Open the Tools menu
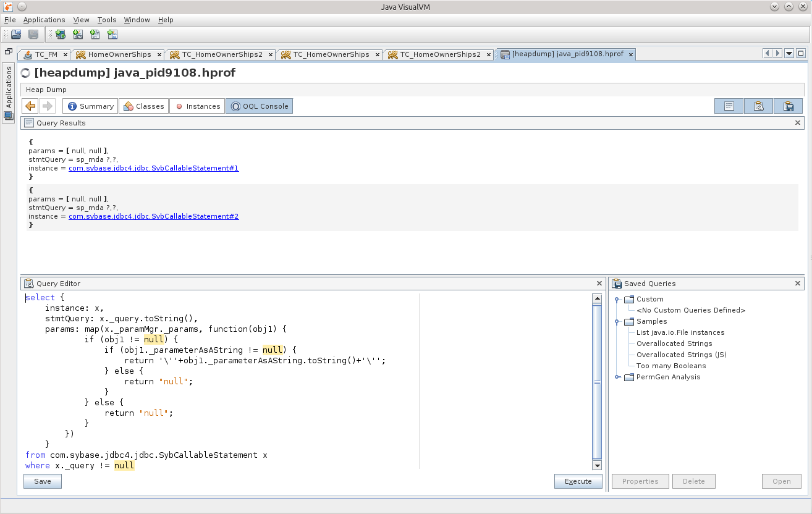The height and width of the screenshot is (514, 812). 106,20
